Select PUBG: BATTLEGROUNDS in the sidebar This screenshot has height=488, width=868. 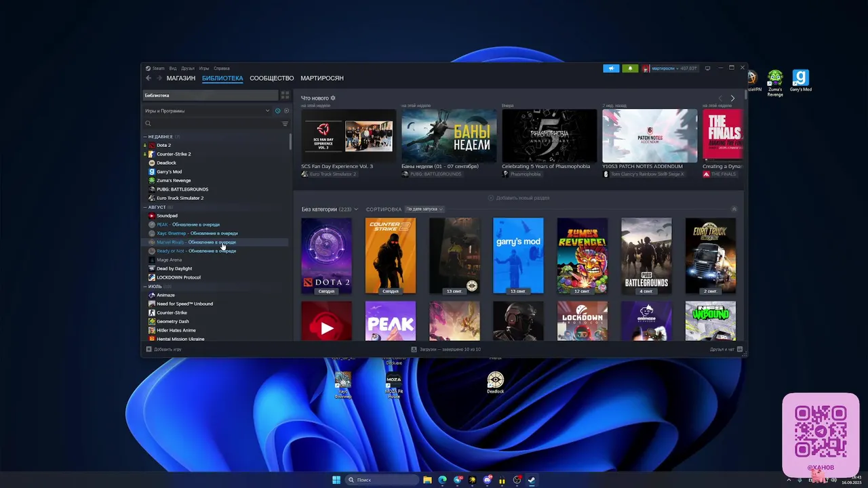coord(182,189)
